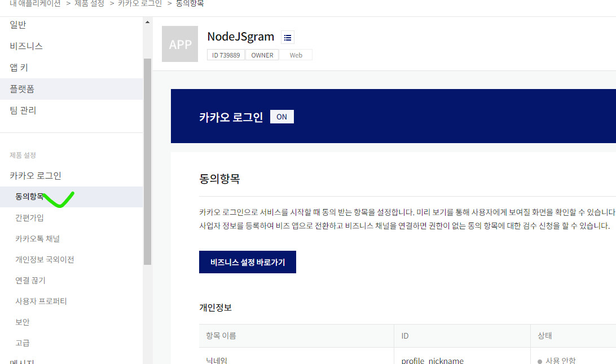This screenshot has height=364, width=616.
Task: Click the gray APP thumbnail image
Action: pyautogui.click(x=180, y=44)
